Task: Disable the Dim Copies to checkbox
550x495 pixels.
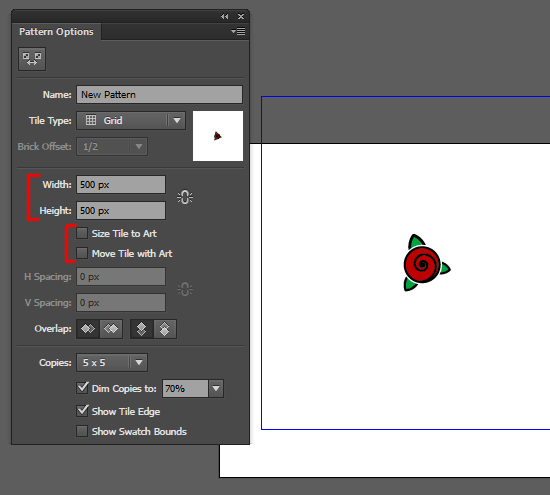Action: 82,388
